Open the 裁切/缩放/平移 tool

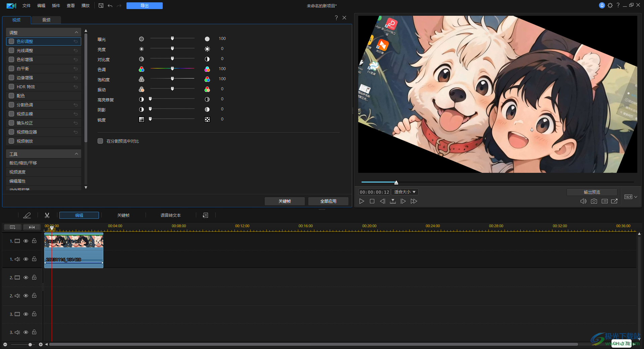tap(44, 163)
